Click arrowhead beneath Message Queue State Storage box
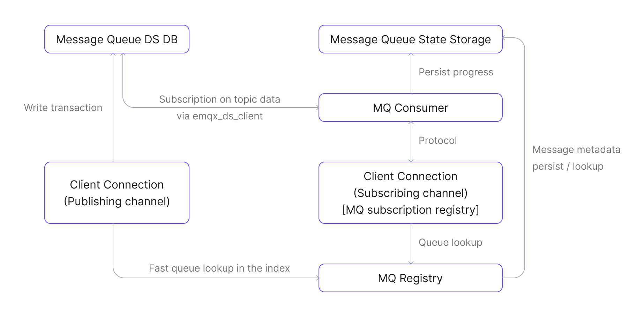This screenshot has height=317, width=644. pos(411,55)
